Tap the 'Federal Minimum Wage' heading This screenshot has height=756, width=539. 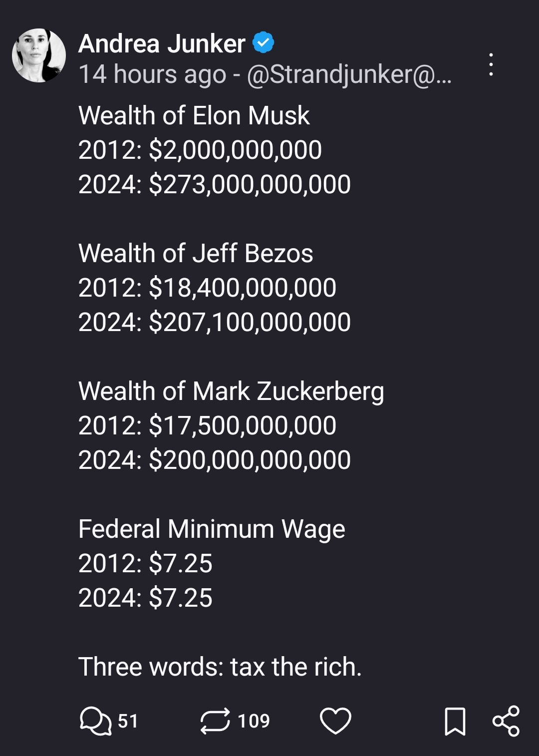[x=212, y=529]
